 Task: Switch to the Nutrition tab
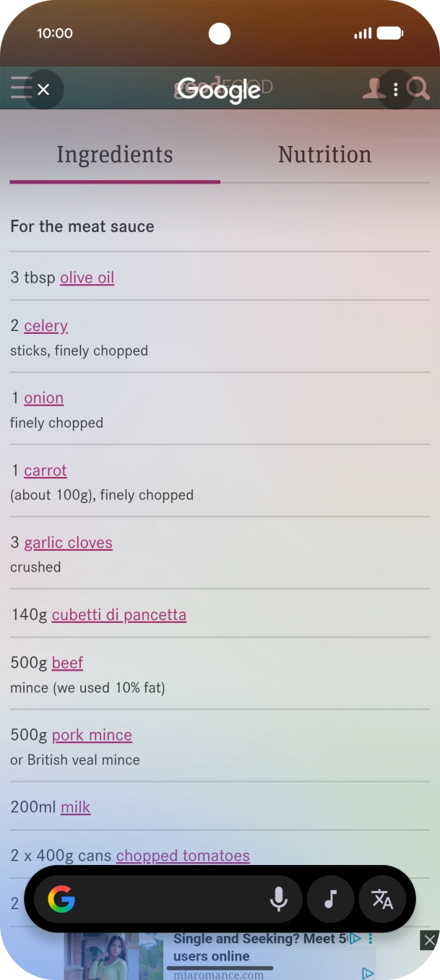pyautogui.click(x=324, y=155)
